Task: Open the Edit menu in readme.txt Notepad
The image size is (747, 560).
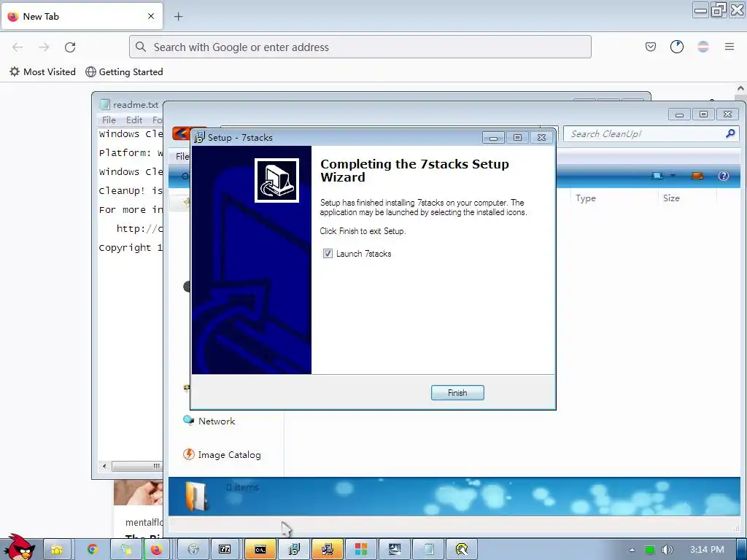Action: pyautogui.click(x=134, y=120)
